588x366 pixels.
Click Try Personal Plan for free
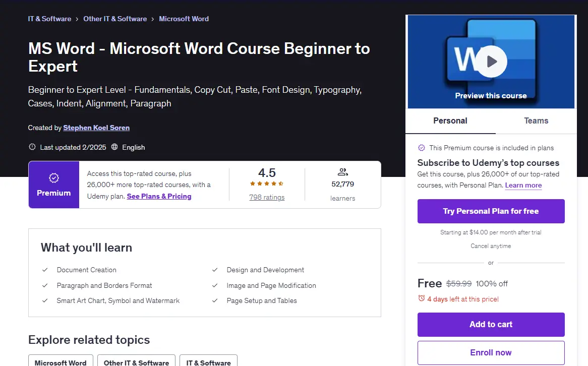point(491,211)
